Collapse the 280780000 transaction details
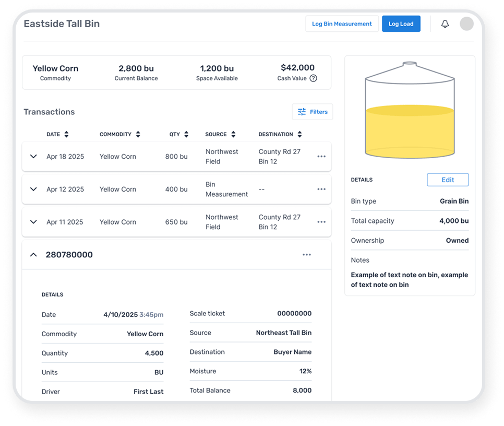This screenshot has height=426, width=504. [33, 255]
